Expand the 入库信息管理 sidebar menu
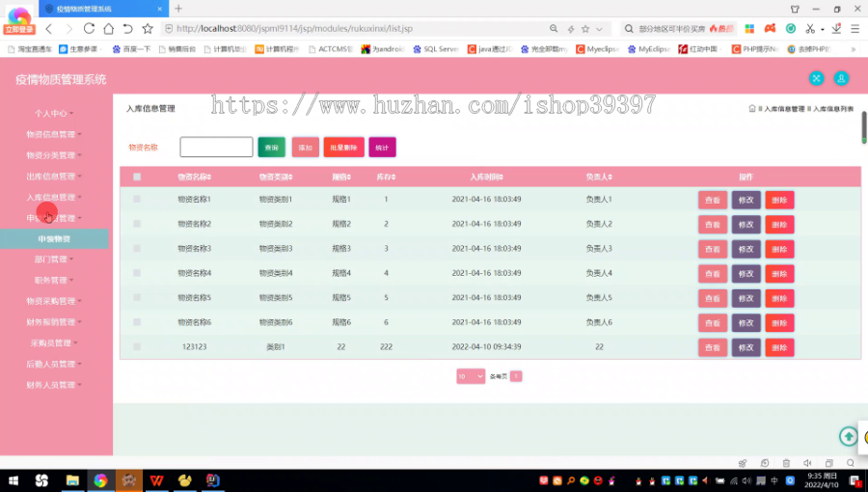This screenshot has height=492, width=868. [54, 198]
